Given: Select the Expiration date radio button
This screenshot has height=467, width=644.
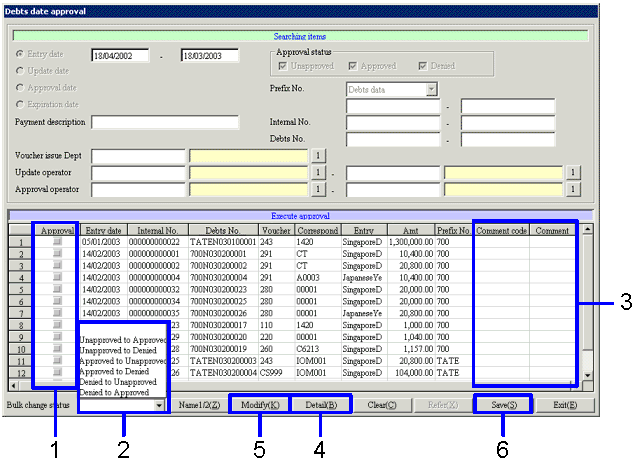Looking at the screenshot, I should click(x=20, y=105).
